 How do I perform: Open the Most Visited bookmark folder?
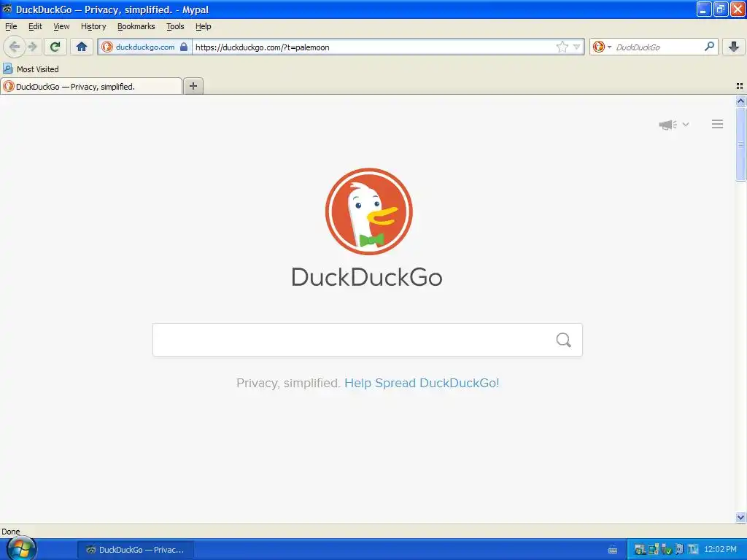31,69
